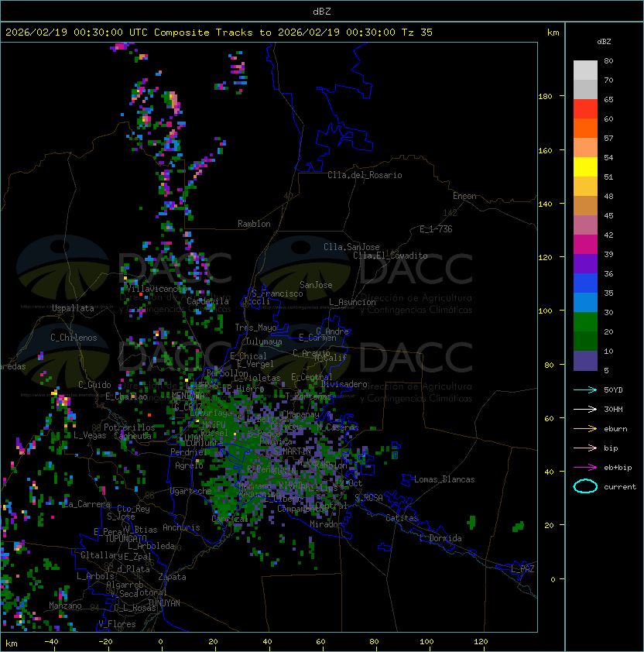
Task: Click the 'Encon' map label
Action: point(464,196)
